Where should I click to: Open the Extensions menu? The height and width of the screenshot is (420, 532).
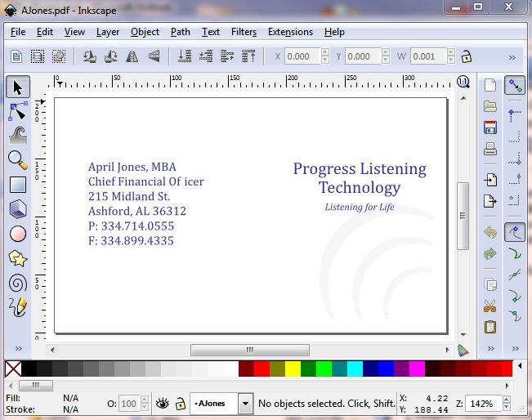tap(290, 32)
